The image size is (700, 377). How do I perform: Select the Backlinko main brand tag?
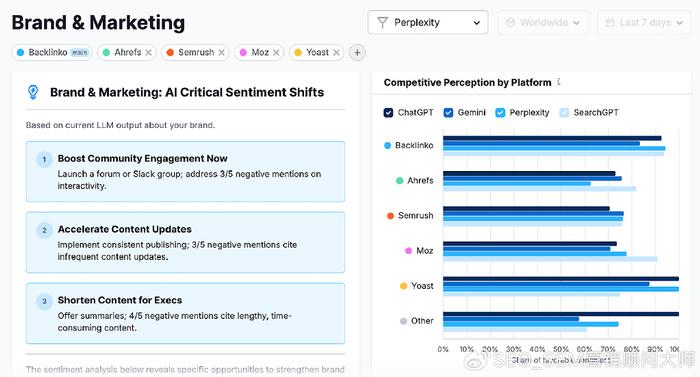[52, 53]
